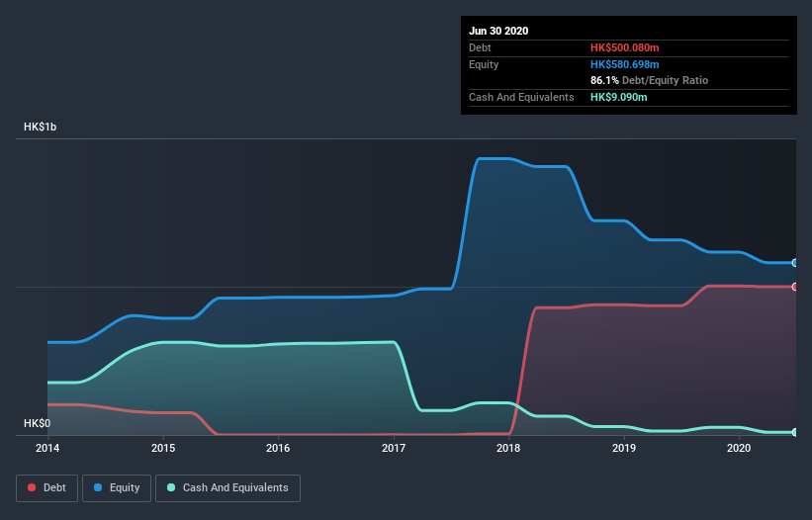Click the HK$0 y-axis label
Viewport: 812px width, 520px height.
pyautogui.click(x=38, y=423)
